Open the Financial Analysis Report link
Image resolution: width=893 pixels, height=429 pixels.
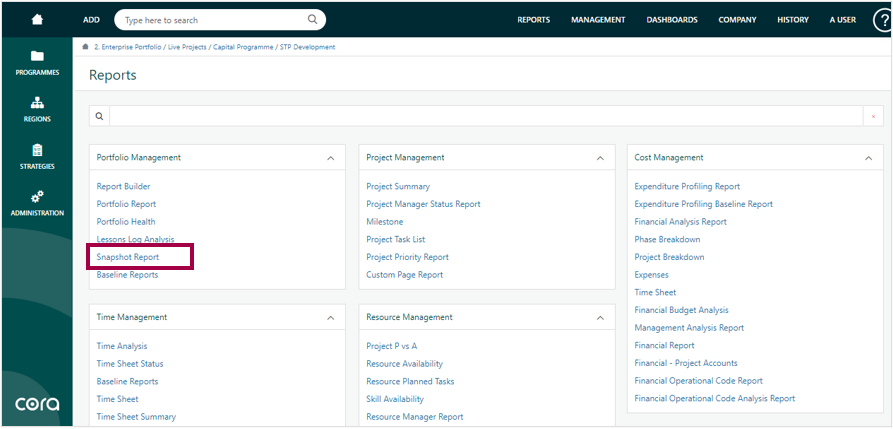coord(681,222)
